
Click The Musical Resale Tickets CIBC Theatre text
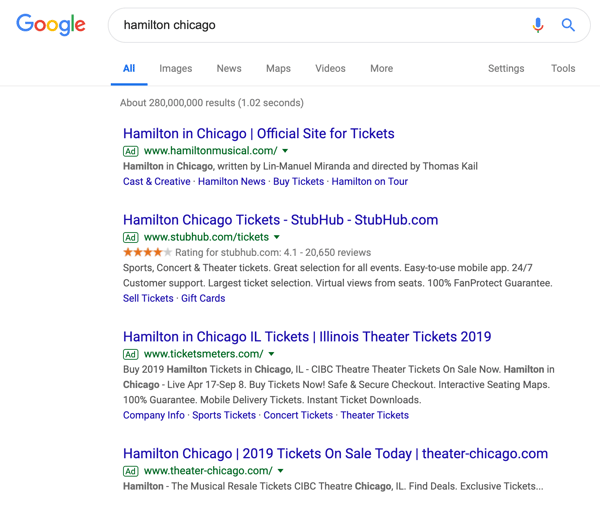coord(333,486)
